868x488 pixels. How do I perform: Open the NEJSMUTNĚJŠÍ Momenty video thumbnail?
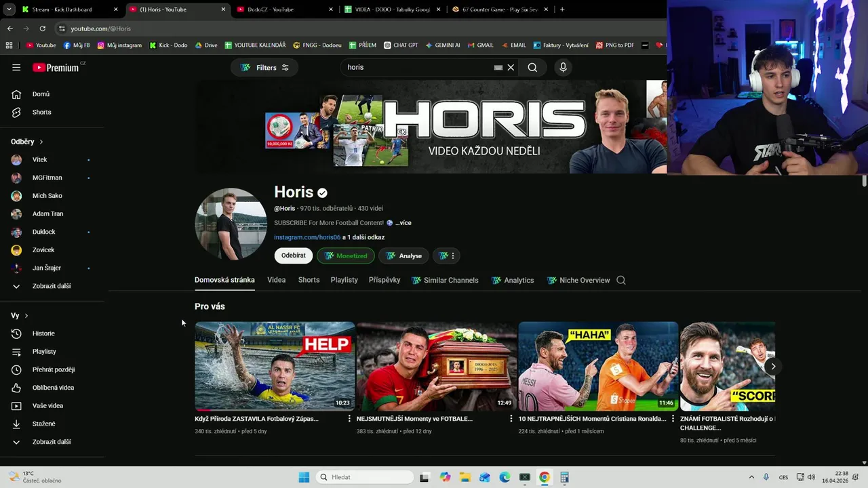click(437, 366)
